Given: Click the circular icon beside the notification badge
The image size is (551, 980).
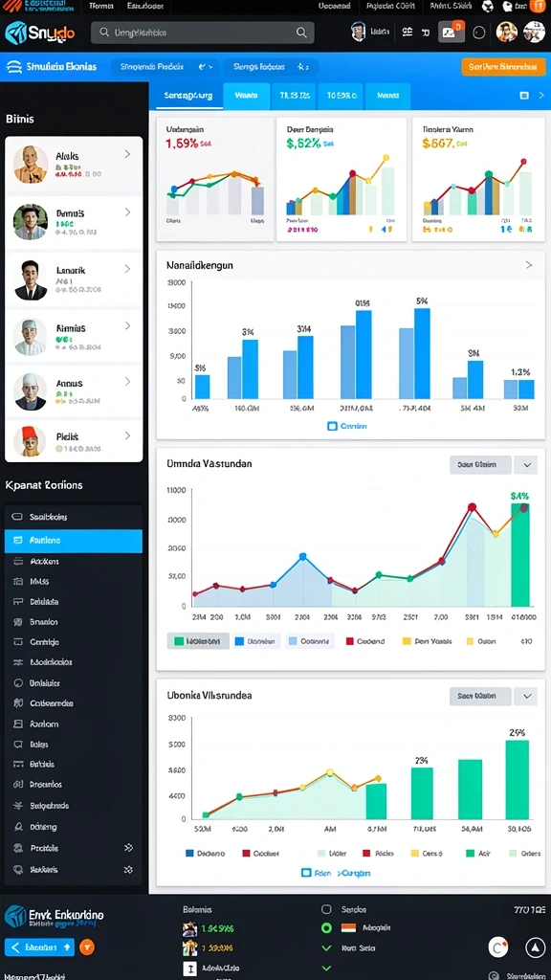Looking at the screenshot, I should 479,33.
